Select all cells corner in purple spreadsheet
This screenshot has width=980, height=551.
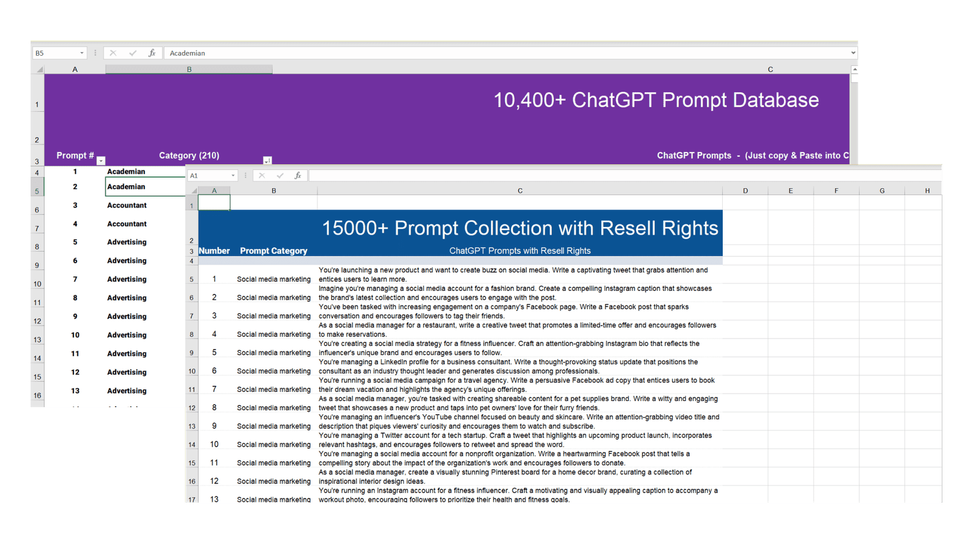(x=39, y=69)
